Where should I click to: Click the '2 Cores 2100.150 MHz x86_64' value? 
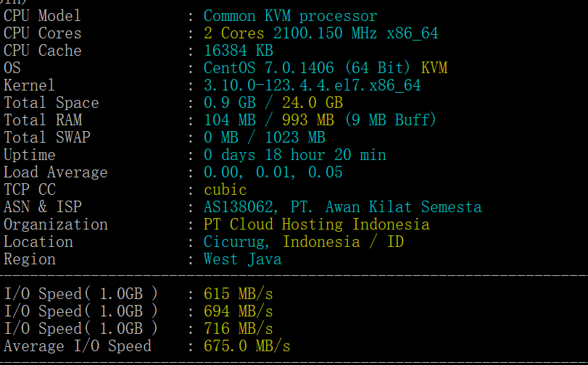(320, 33)
